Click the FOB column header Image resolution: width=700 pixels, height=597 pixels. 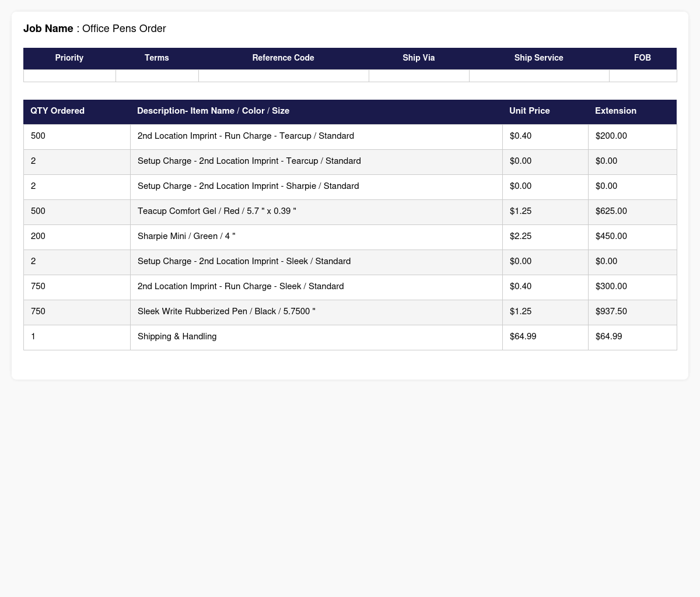[x=643, y=58]
